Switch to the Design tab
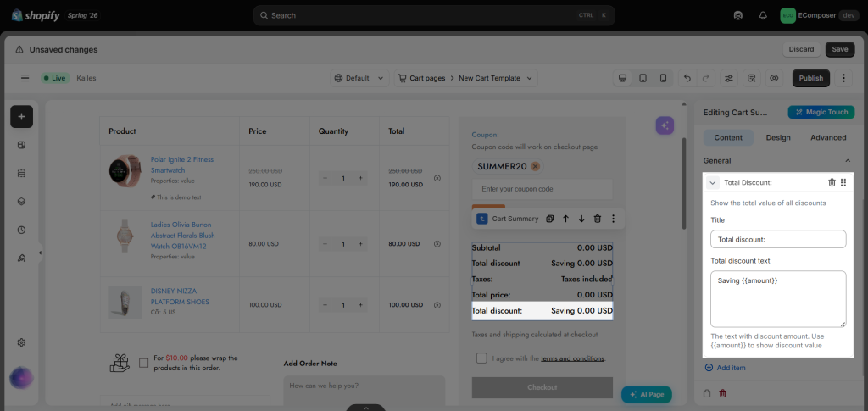The width and height of the screenshot is (868, 411). pos(778,138)
